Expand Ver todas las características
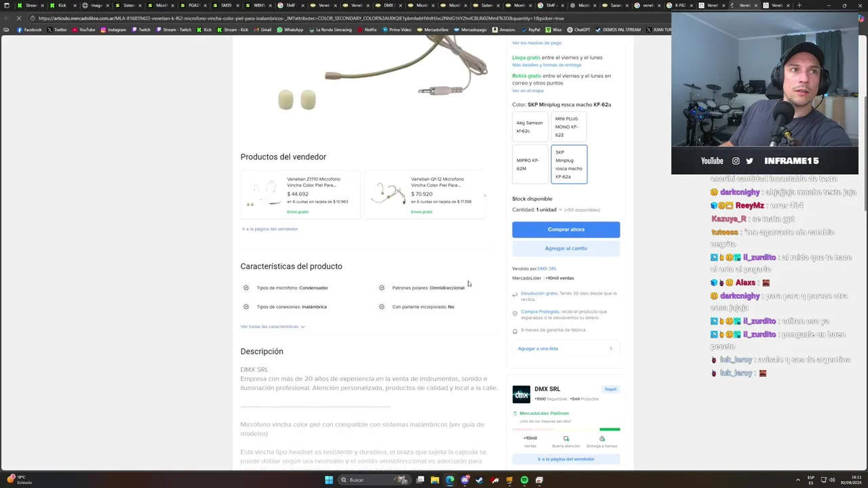This screenshot has width=868, height=488. point(273,327)
